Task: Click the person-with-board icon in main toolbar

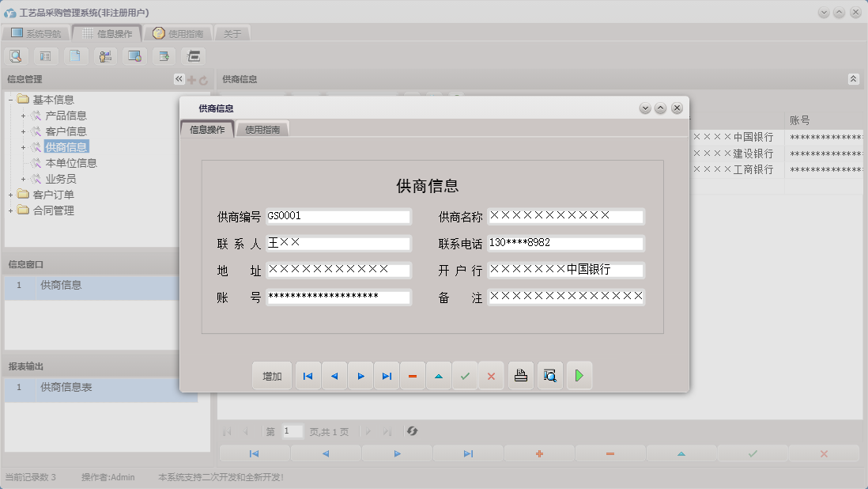Action: coord(105,56)
